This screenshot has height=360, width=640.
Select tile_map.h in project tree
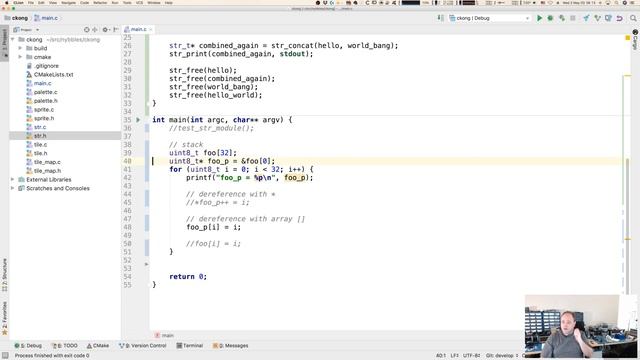pos(47,171)
